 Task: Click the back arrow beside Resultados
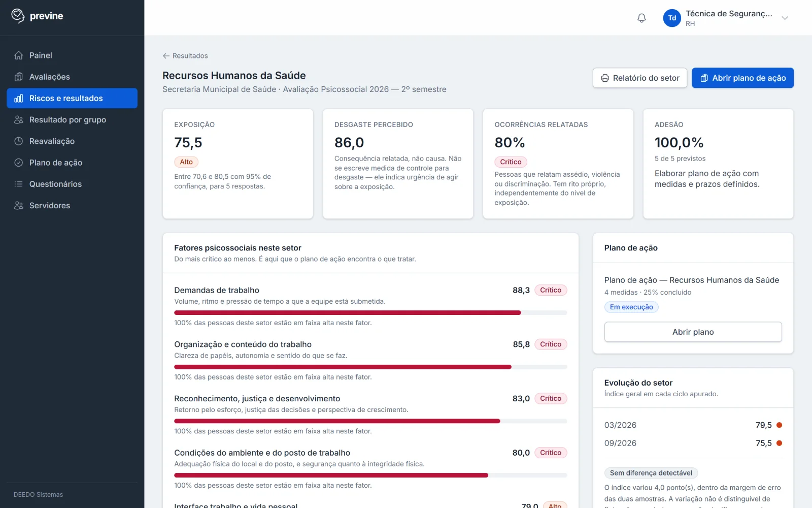166,56
